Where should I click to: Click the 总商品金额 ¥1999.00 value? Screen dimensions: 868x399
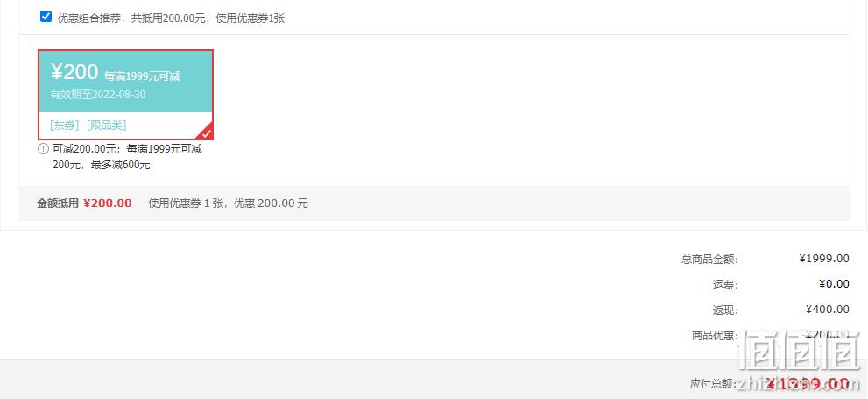point(824,258)
